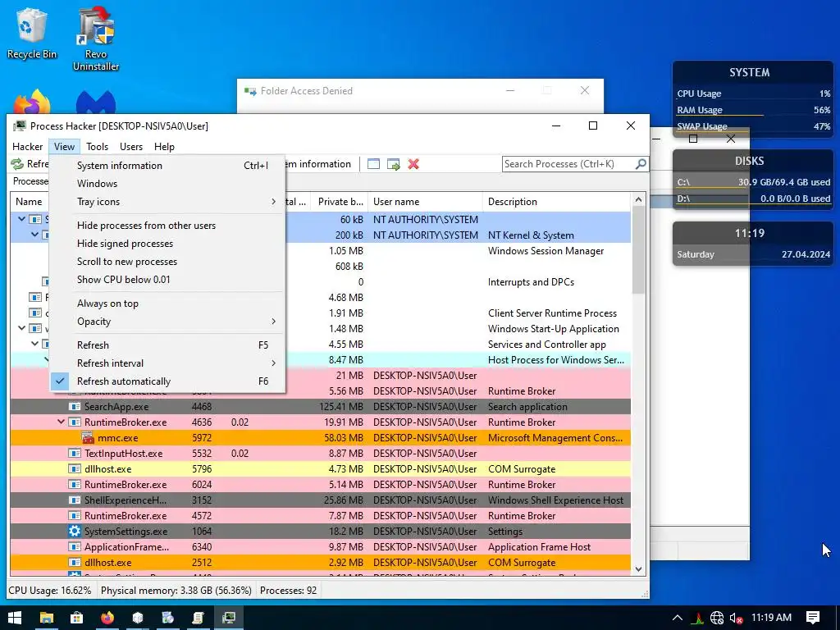Image resolution: width=840 pixels, height=630 pixels.
Task: Select Windows entry in View menu
Action: click(x=167, y=184)
